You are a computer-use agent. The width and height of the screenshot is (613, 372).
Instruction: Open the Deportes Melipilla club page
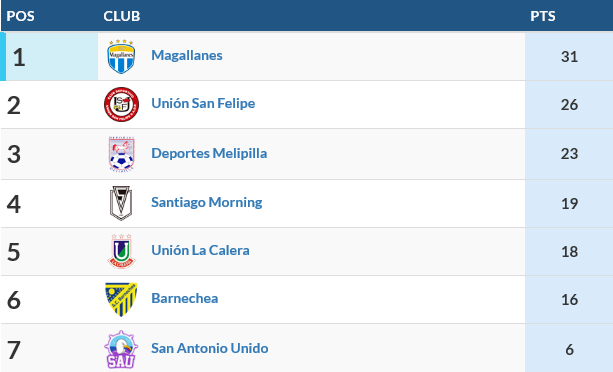tap(209, 153)
